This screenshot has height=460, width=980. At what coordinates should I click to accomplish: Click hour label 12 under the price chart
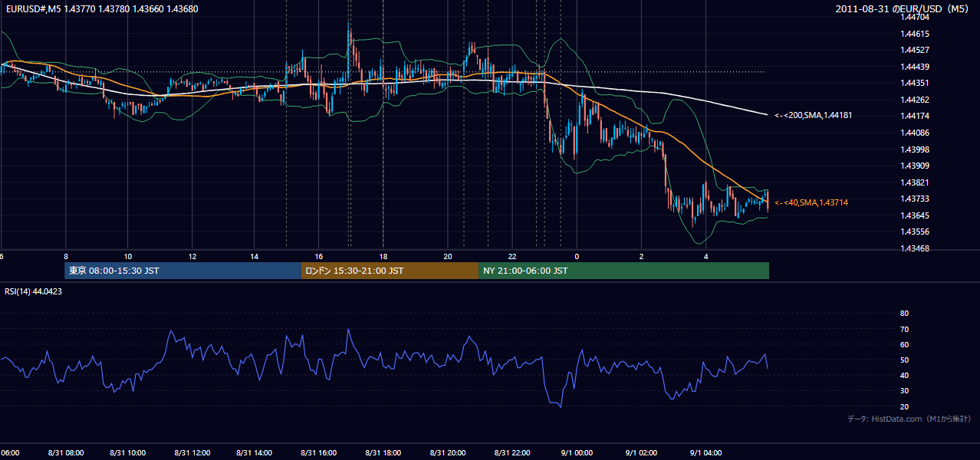click(192, 256)
